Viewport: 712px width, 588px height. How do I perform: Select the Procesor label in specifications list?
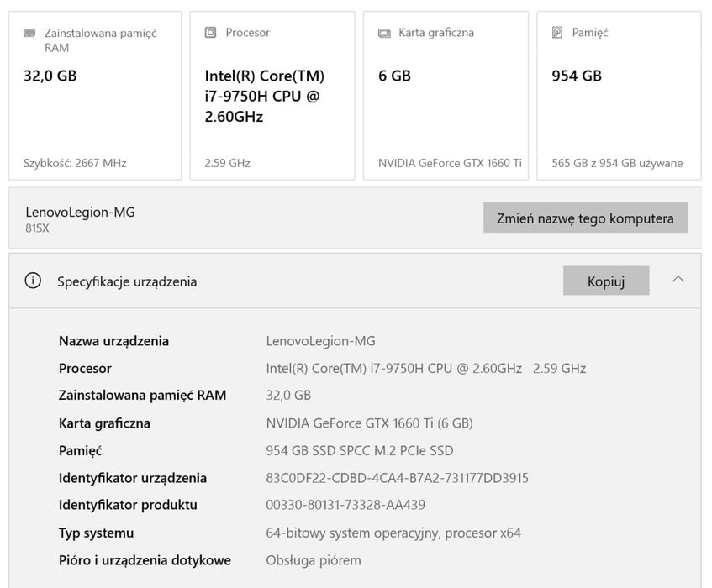(x=86, y=368)
